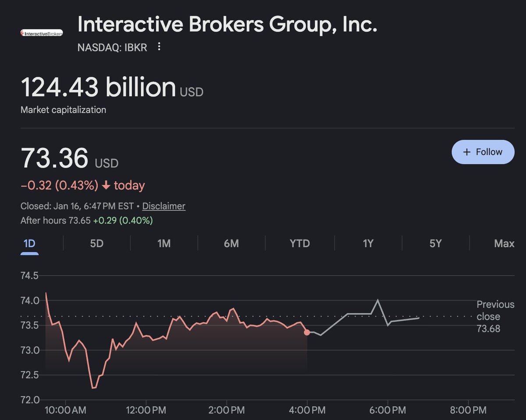Click the 73.36 USD stock price

55,158
